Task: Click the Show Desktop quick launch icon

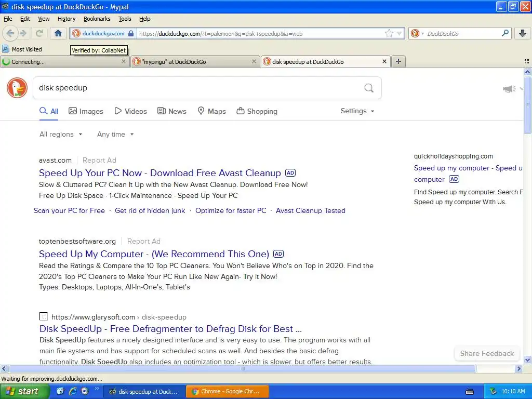Action: coord(60,391)
